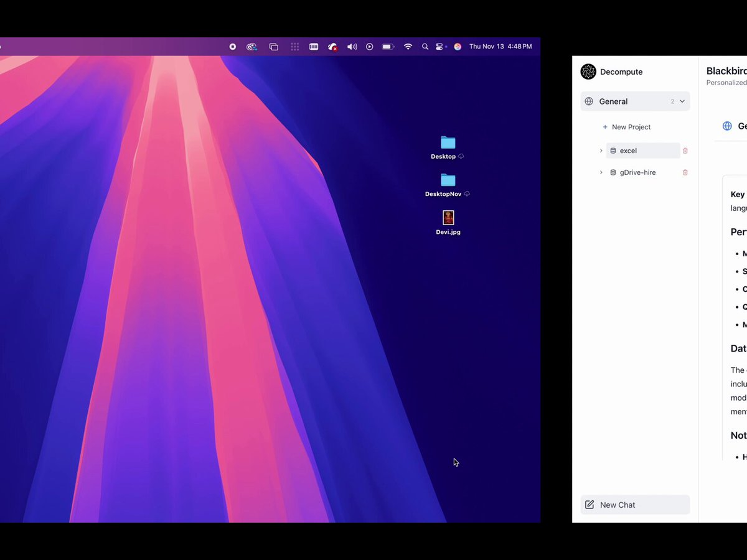The height and width of the screenshot is (560, 747).
Task: Select the gDrive-hire project
Action: (643, 172)
